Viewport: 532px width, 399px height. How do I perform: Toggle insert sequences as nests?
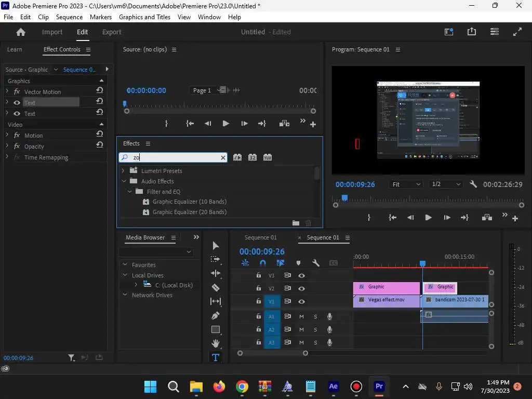pyautogui.click(x=245, y=263)
